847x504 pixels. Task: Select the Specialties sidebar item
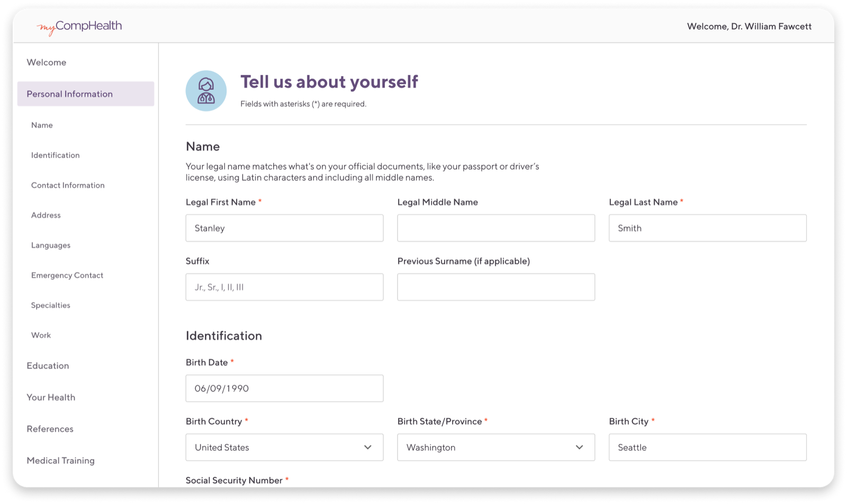(x=50, y=305)
